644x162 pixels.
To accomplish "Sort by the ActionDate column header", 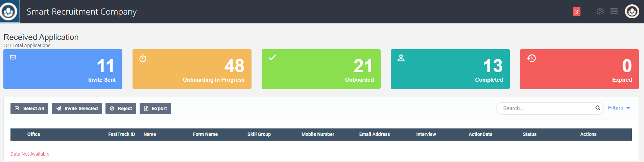I will (x=480, y=134).
